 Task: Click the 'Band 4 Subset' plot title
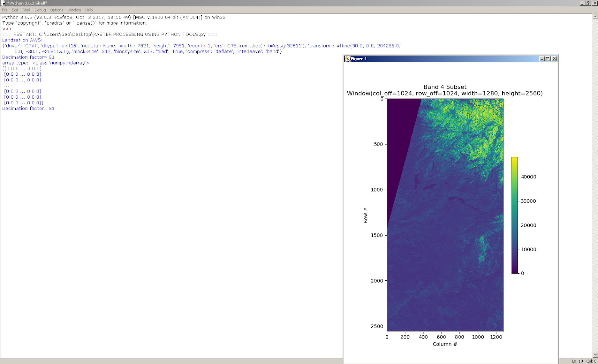[445, 87]
